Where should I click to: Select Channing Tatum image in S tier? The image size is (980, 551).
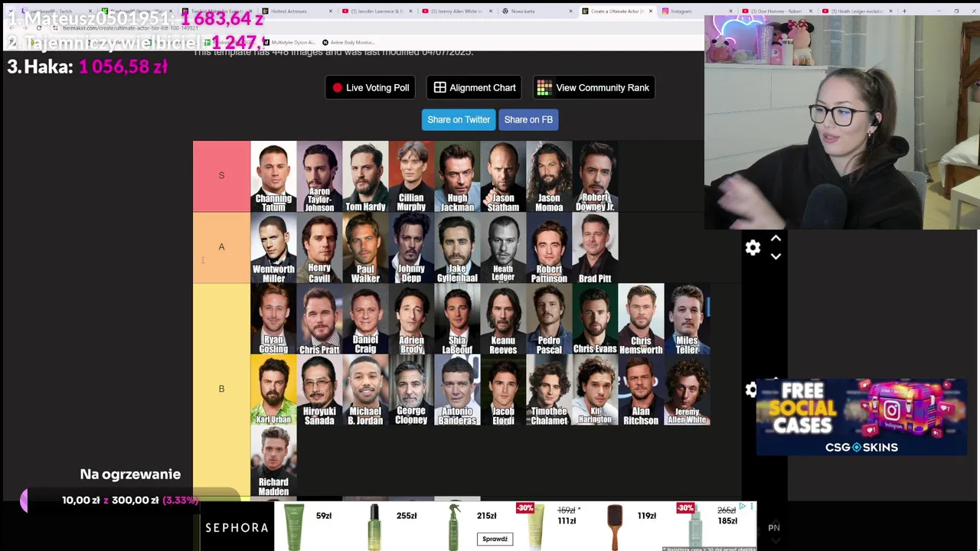pos(273,176)
